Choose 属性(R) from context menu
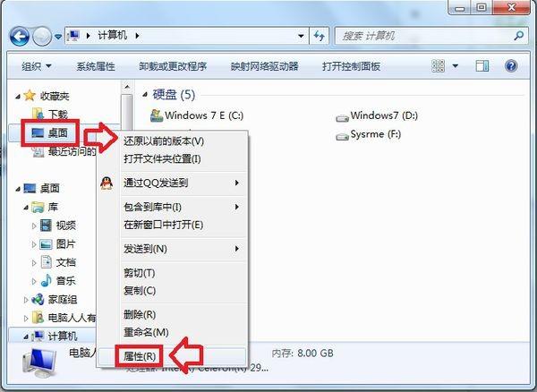Screen dimensions: 537x392 139,356
